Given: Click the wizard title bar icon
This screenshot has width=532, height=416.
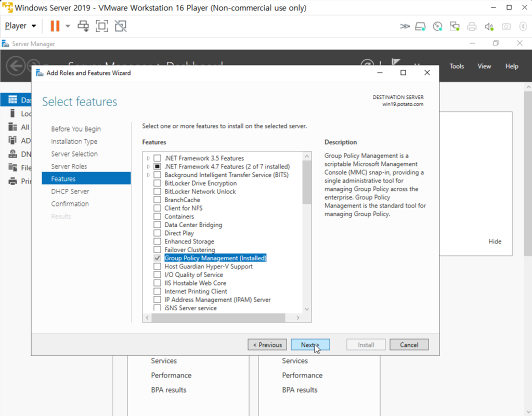Looking at the screenshot, I should [40, 73].
